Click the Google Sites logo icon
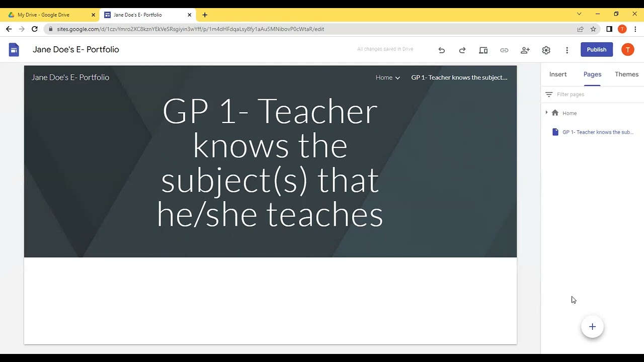644x362 pixels. 14,49
